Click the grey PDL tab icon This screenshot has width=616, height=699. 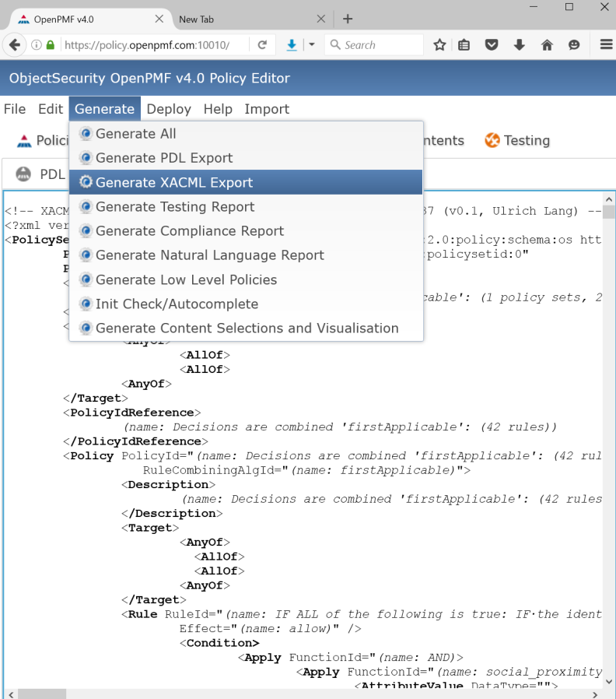tap(23, 174)
